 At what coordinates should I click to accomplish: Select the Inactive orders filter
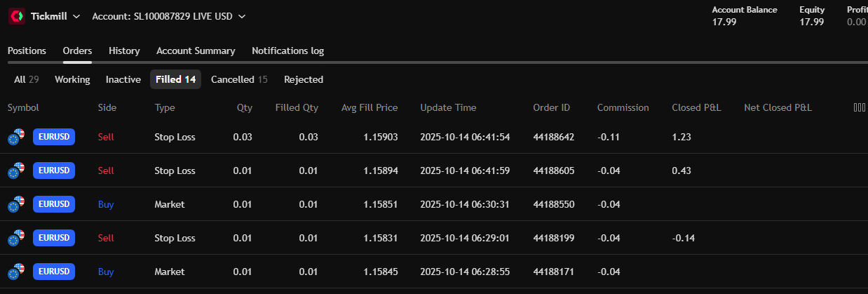coord(123,79)
